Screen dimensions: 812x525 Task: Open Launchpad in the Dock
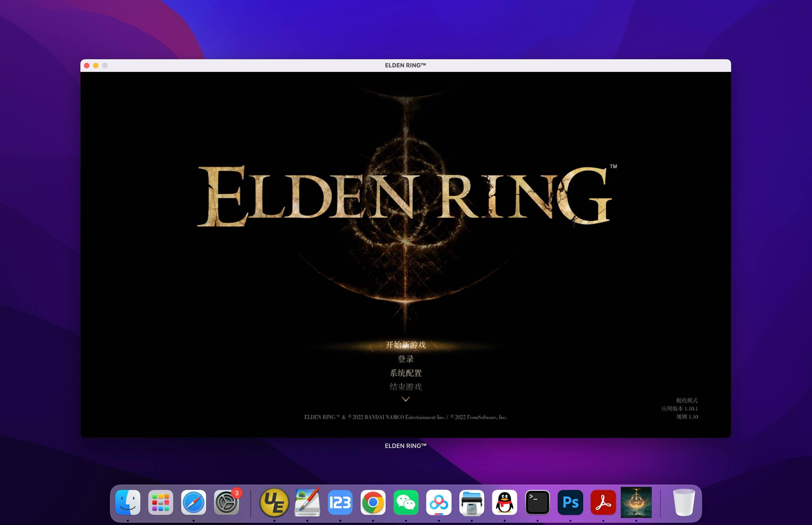click(x=160, y=502)
